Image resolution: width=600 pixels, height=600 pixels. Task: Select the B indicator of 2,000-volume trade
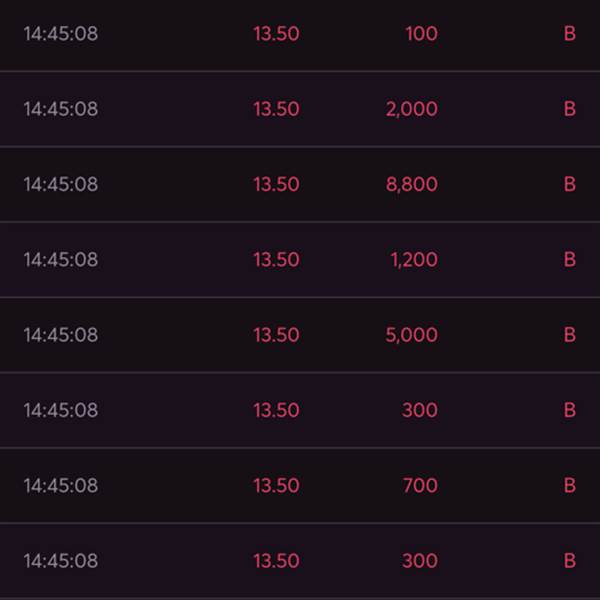point(570,109)
